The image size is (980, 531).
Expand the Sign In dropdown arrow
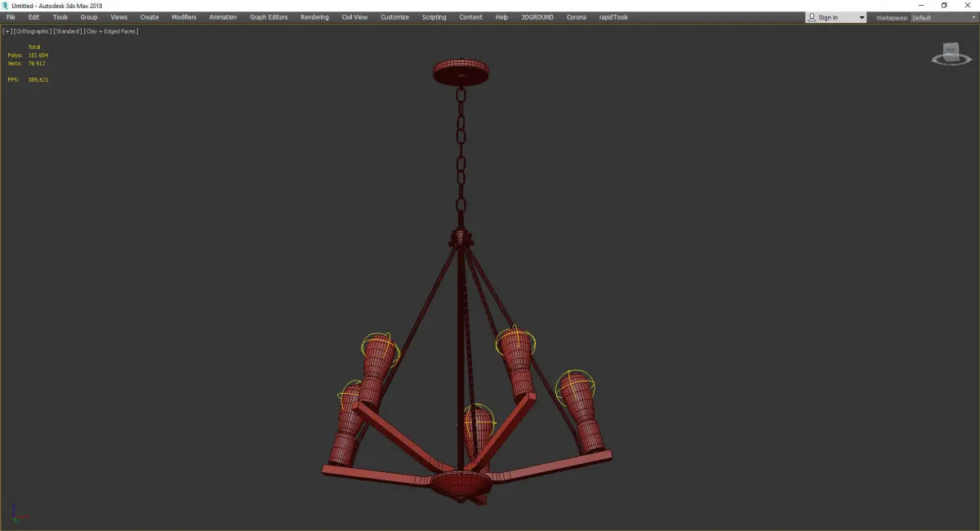coord(861,18)
